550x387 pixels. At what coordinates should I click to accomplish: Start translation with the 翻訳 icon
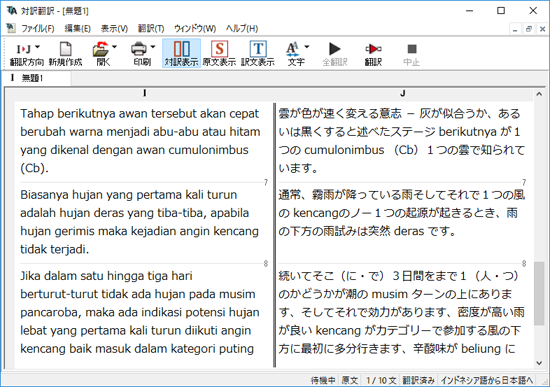(373, 49)
